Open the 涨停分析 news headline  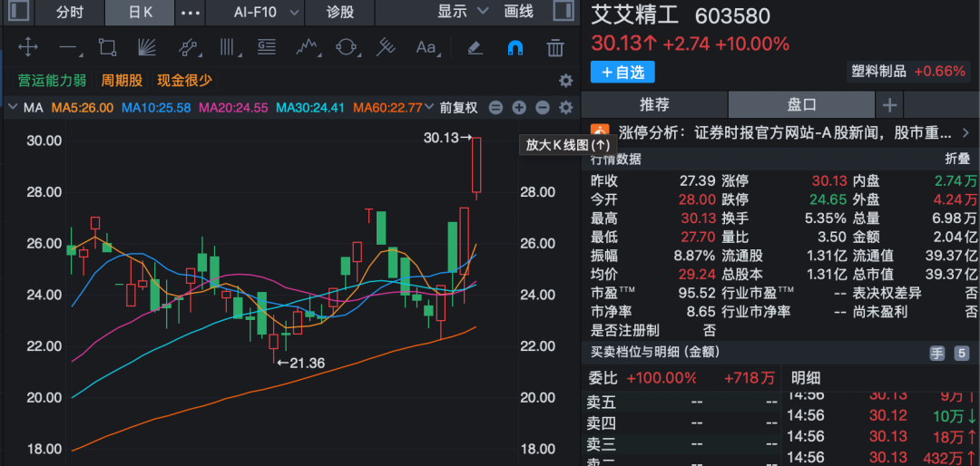click(x=786, y=132)
